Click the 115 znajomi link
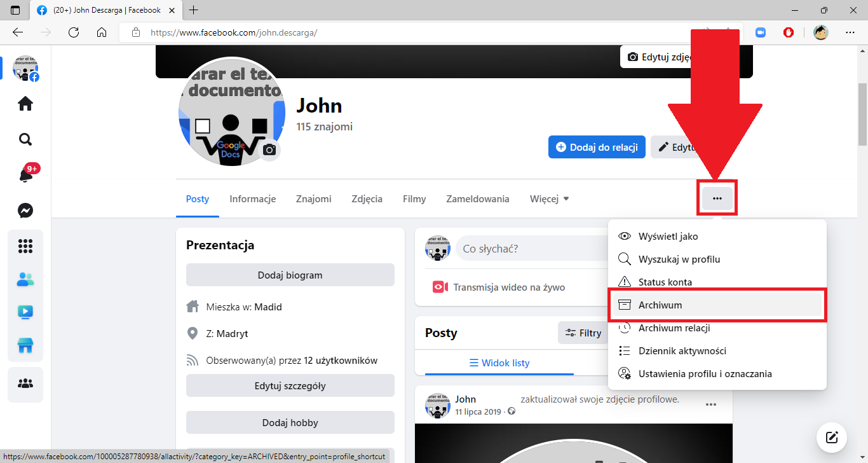The image size is (868, 463). click(324, 127)
